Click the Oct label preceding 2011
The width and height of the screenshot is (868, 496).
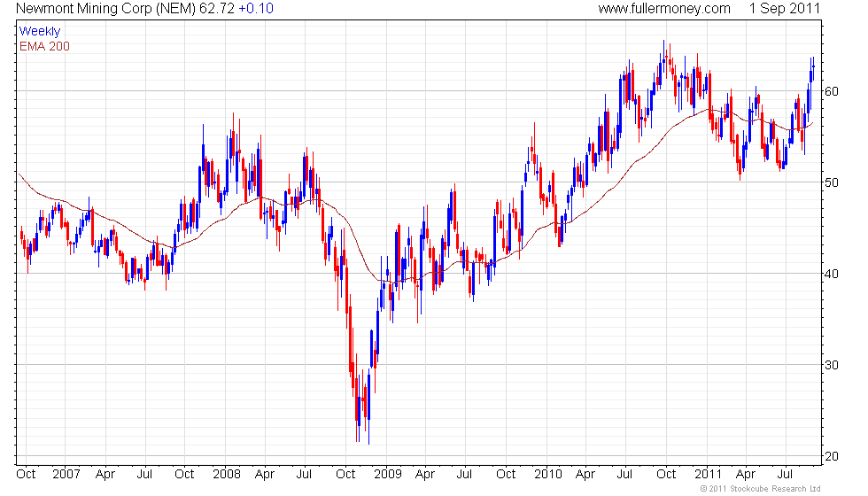point(666,475)
